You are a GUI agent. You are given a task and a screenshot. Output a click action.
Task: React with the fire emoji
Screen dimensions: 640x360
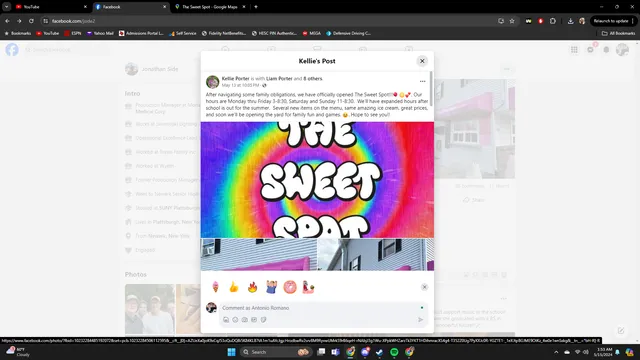tap(253, 287)
